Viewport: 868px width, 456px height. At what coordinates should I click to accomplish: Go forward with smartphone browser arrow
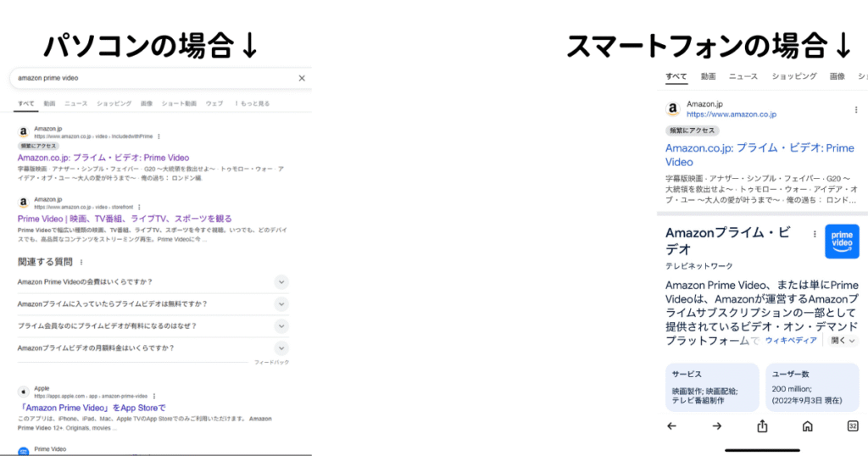click(717, 426)
